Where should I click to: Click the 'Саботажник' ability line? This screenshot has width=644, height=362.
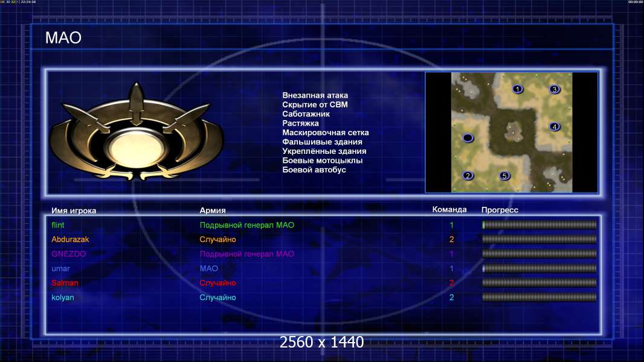[x=306, y=114]
